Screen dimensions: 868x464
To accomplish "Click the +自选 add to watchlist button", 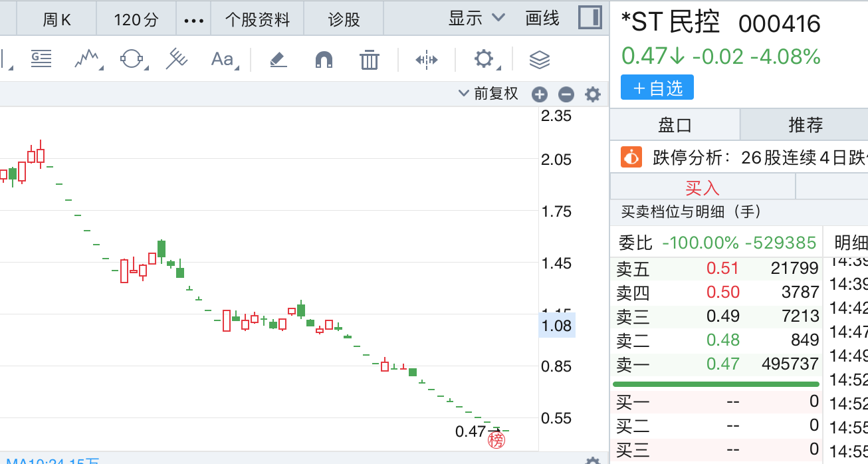I will click(657, 88).
